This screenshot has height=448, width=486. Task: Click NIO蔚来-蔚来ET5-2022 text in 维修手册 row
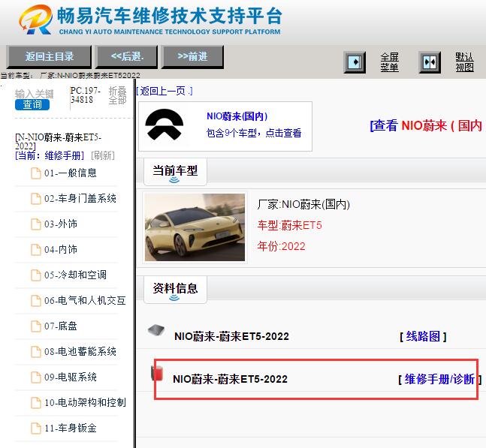click(230, 379)
